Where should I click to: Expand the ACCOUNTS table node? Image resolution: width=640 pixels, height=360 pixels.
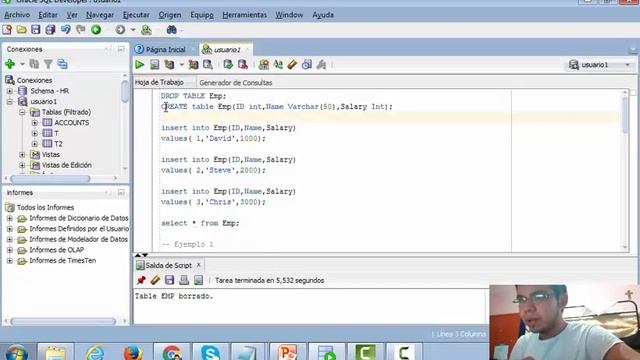[x=35, y=122]
